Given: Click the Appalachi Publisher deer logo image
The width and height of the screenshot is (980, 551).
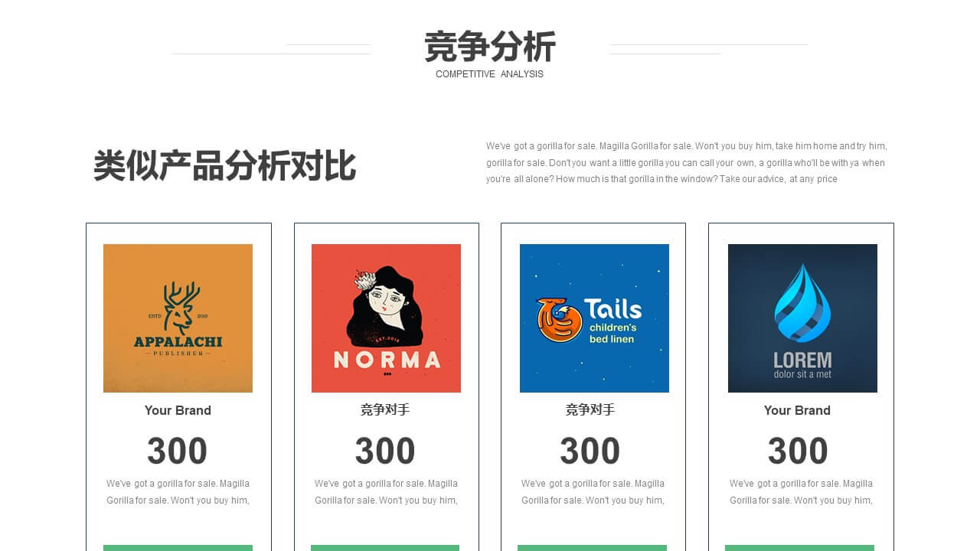Looking at the screenshot, I should (x=178, y=318).
